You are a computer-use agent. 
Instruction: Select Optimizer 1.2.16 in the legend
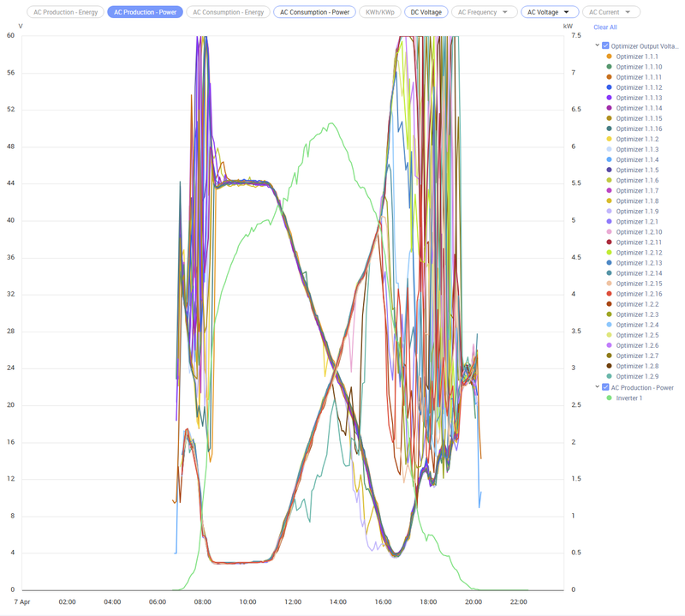click(x=639, y=294)
